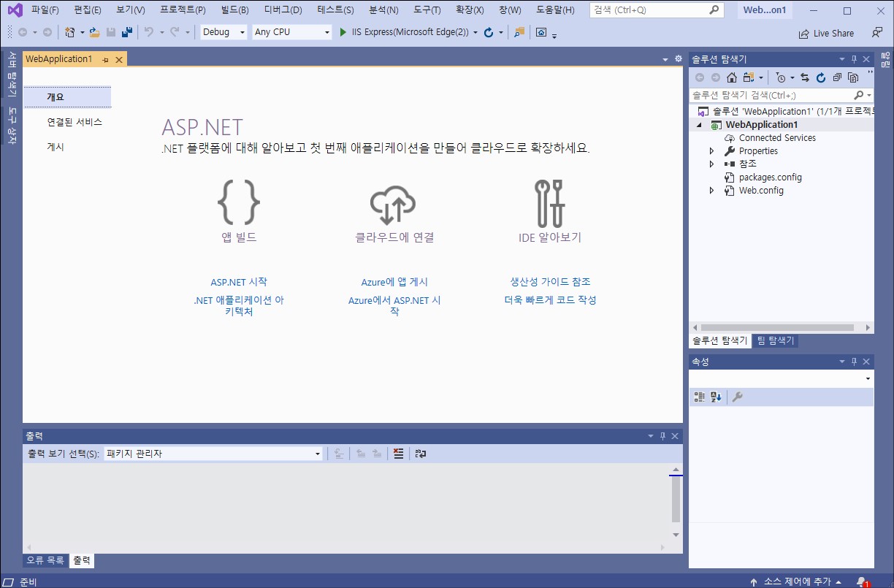Open the 디버그(D) menu
Viewport: 894px width, 588px height.
click(283, 10)
